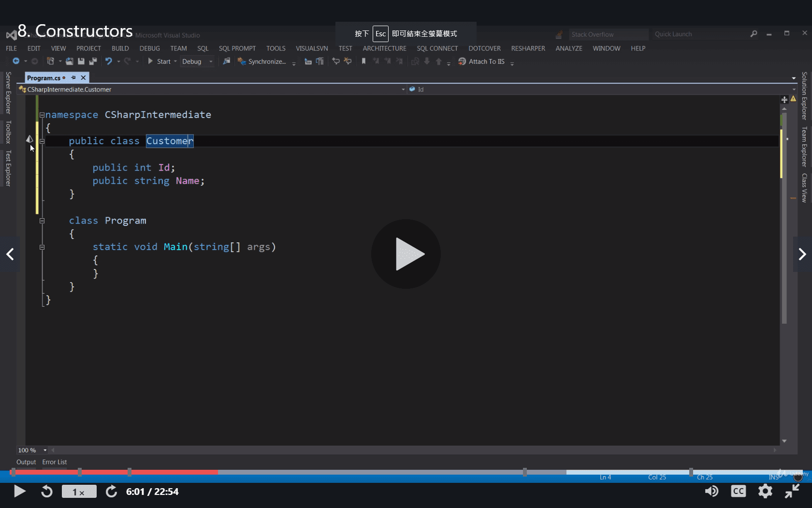Open video settings gear

tap(765, 492)
